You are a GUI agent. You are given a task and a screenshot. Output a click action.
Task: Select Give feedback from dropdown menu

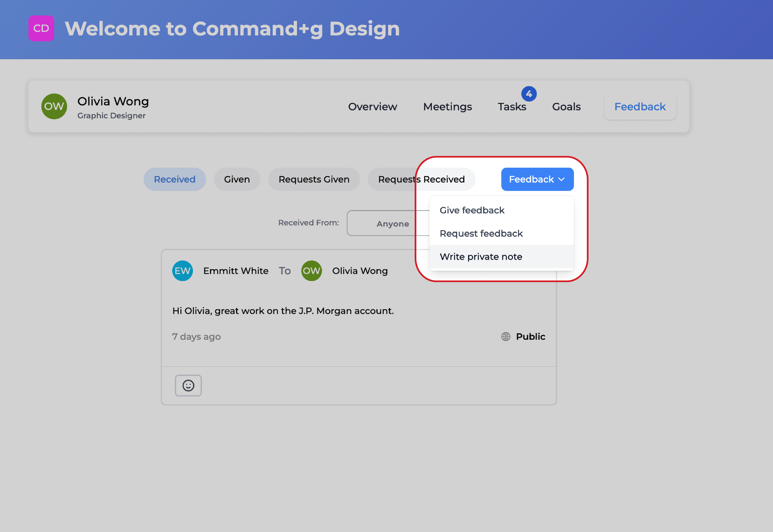tap(472, 210)
